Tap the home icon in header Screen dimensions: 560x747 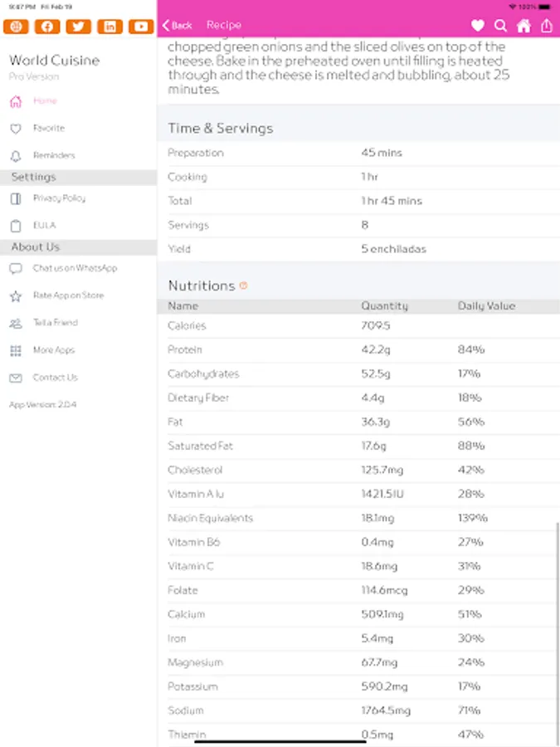(x=523, y=26)
